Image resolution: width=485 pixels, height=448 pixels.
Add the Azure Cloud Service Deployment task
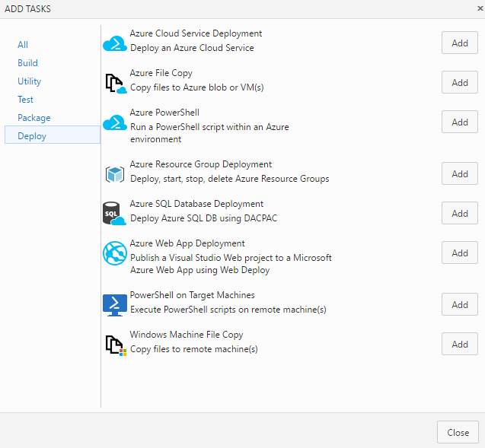coord(460,43)
